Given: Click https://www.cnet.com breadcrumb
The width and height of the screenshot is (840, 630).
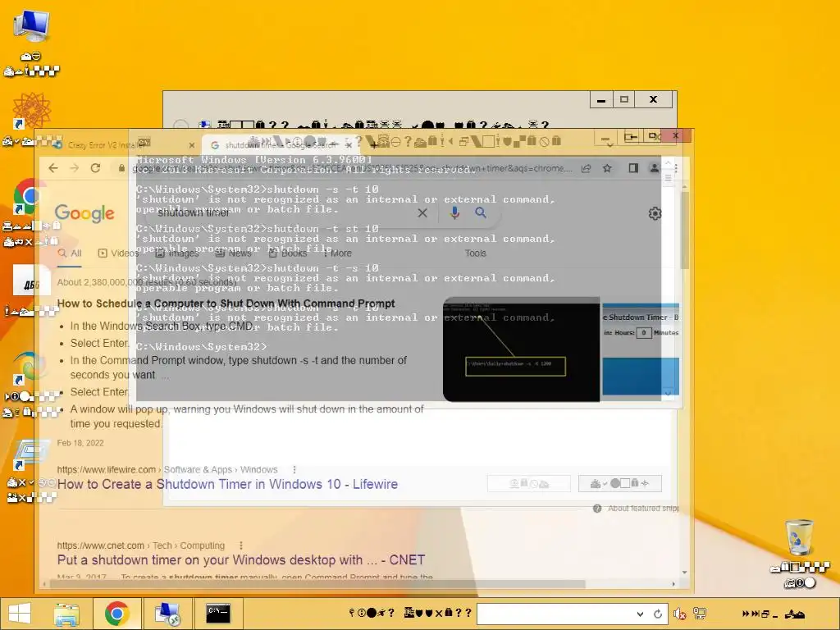Looking at the screenshot, I should coord(101,546).
